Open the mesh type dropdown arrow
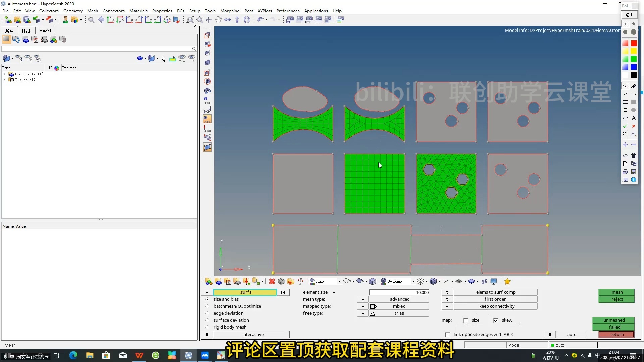This screenshot has width=644, height=362. pyautogui.click(x=363, y=299)
